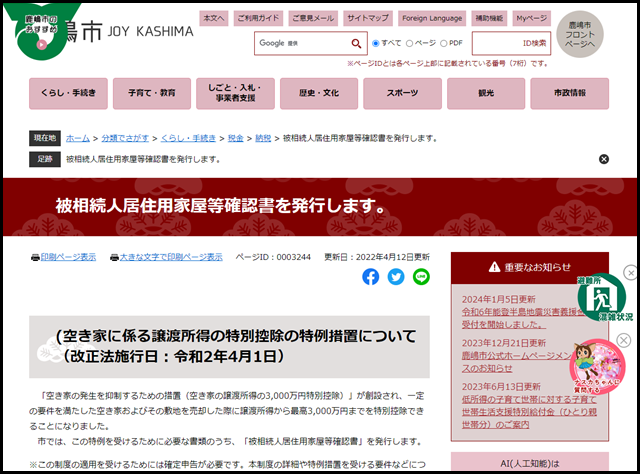Click the 分類でさがす breadcrumb link
This screenshot has height=474, width=640.
click(125, 138)
